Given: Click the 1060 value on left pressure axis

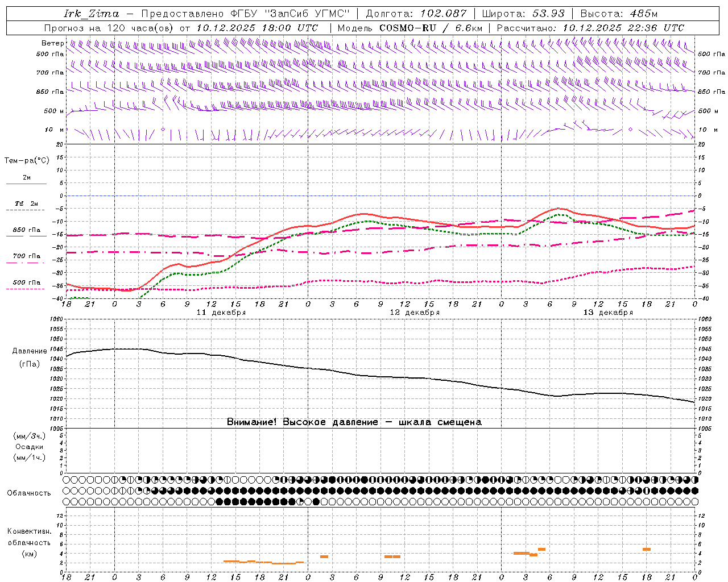Looking at the screenshot, I should click(x=57, y=319).
